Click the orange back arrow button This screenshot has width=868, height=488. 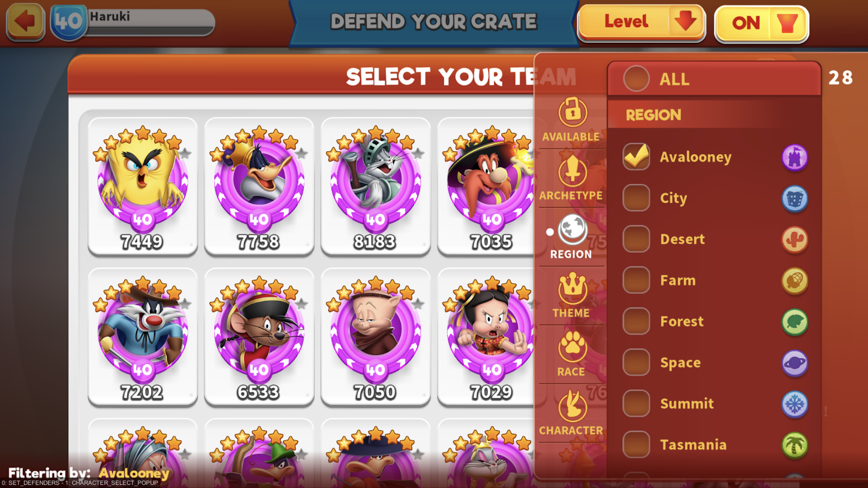[x=25, y=22]
